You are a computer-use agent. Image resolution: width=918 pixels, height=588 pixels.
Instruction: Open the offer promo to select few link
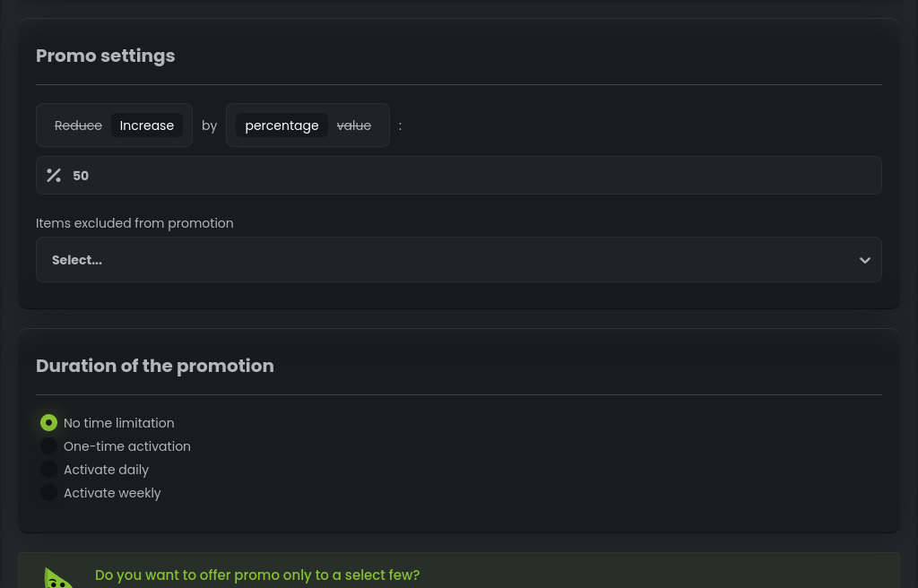click(257, 575)
